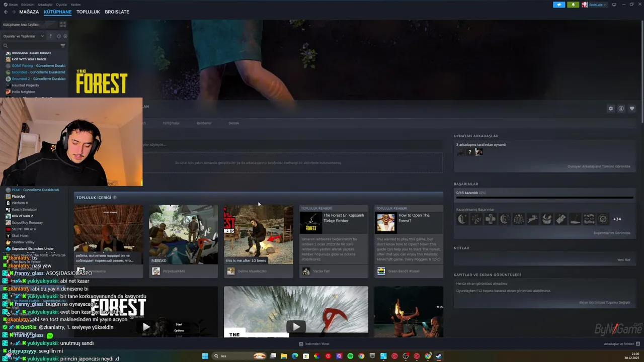Screen dimensions: 644x362
Task: Open the BROISLATE profile tab
Action: (x=117, y=12)
